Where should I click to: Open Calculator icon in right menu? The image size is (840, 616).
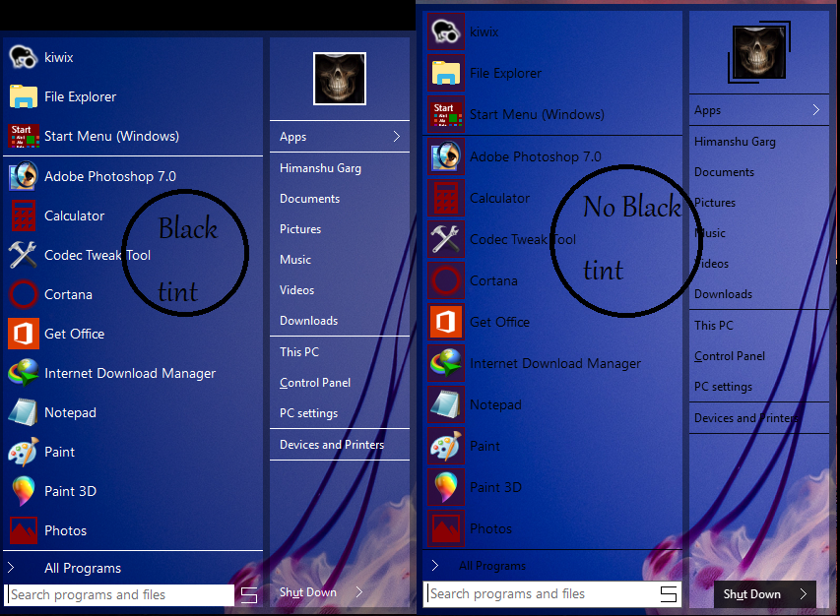tap(446, 198)
